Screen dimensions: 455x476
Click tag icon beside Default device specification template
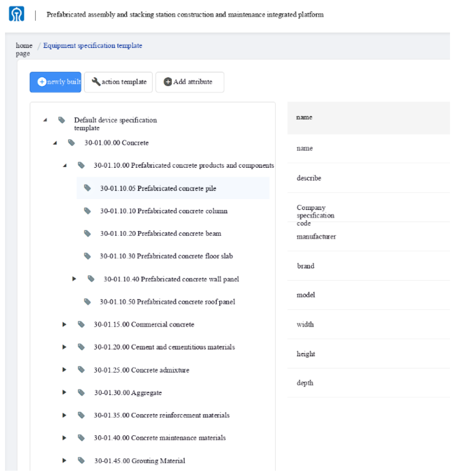(62, 120)
